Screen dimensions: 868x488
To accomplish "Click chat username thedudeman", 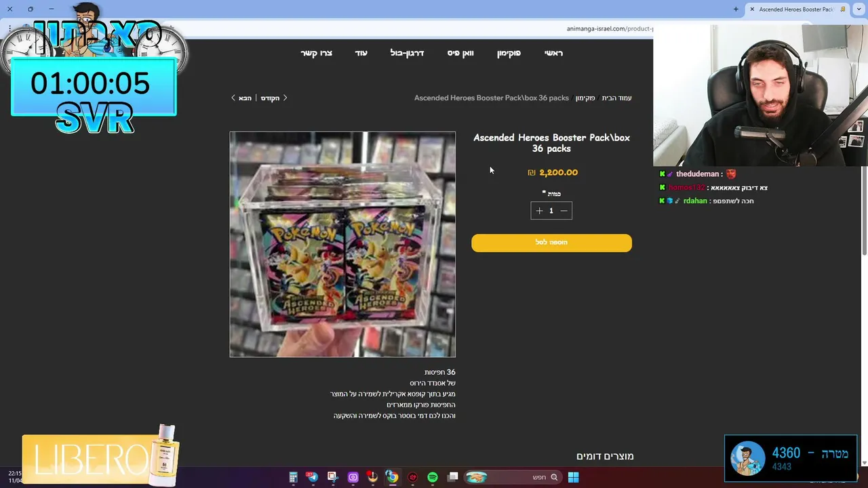I will click(x=697, y=174).
